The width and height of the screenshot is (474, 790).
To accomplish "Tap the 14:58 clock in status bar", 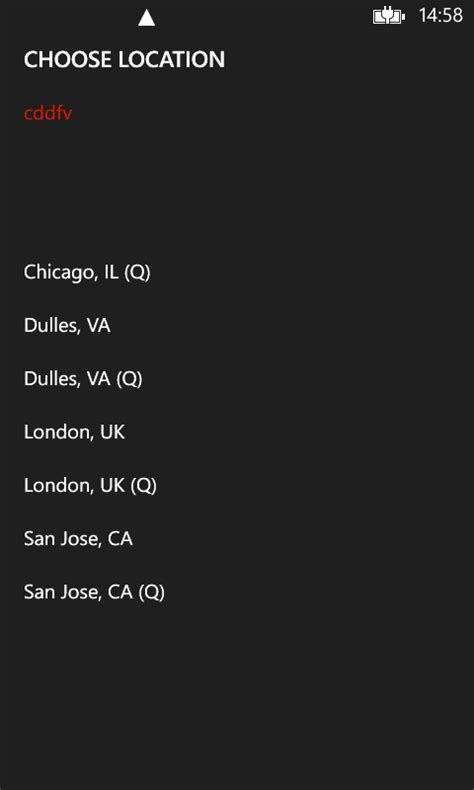I will tap(441, 16).
